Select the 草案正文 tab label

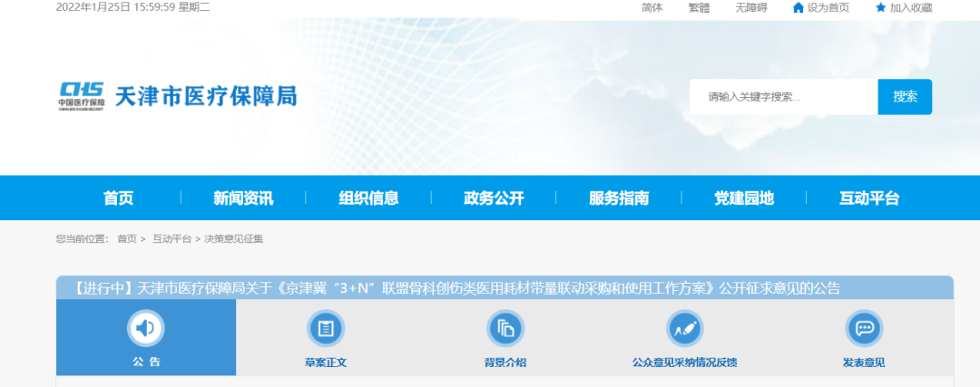click(326, 363)
